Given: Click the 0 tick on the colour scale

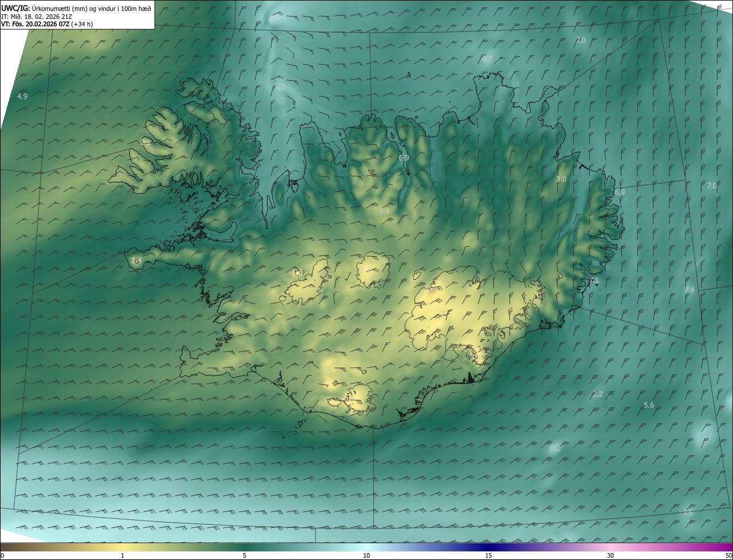Looking at the screenshot, I should [x=2, y=555].
